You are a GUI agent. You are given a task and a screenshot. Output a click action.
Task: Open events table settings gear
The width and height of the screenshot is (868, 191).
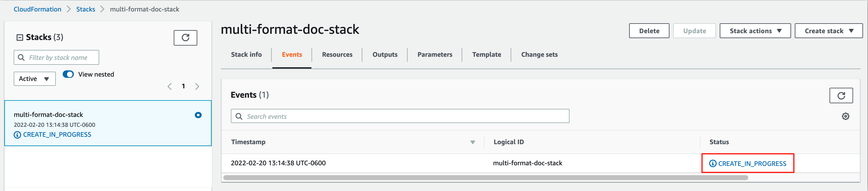pos(845,117)
